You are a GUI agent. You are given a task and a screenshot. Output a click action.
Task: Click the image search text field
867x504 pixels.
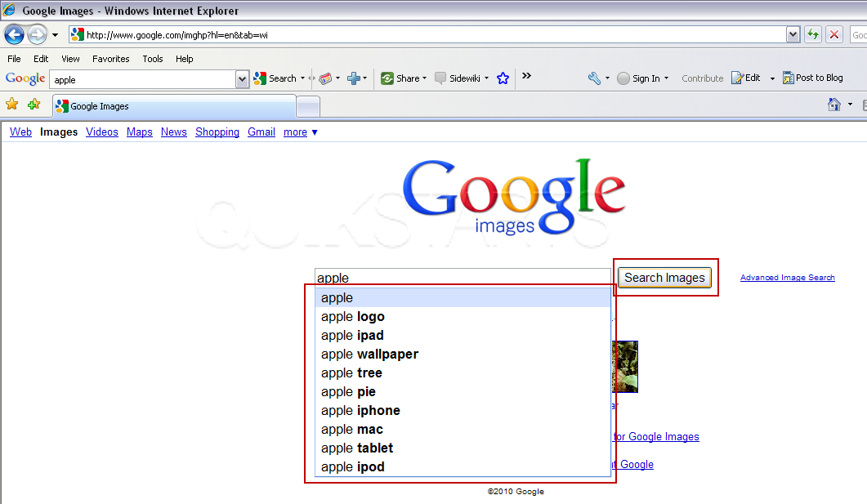(463, 278)
